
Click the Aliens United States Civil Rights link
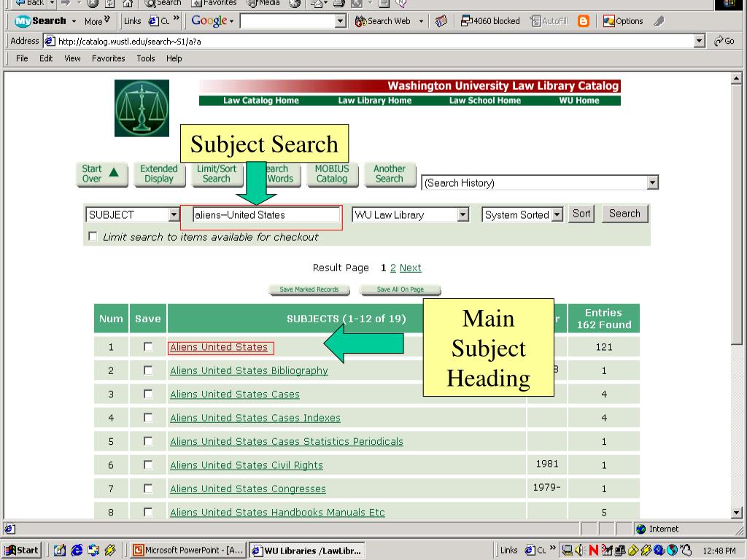coord(246,465)
